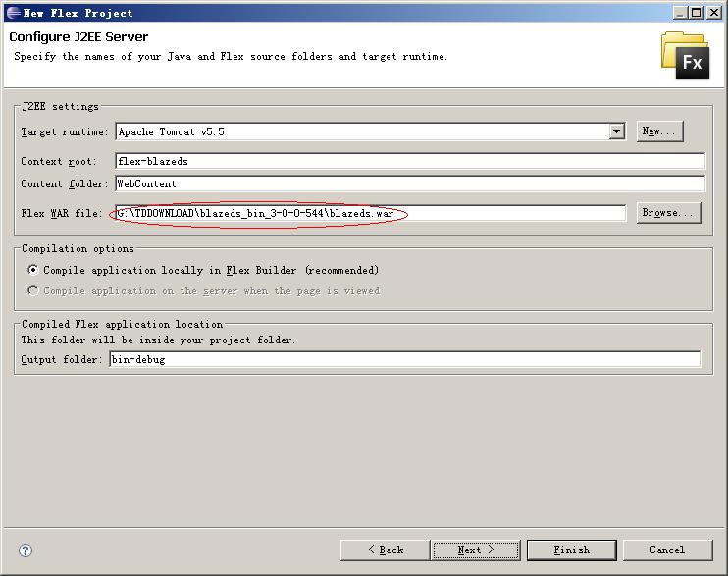The height and width of the screenshot is (576, 728).
Task: Click the Context root field
Action: point(410,161)
